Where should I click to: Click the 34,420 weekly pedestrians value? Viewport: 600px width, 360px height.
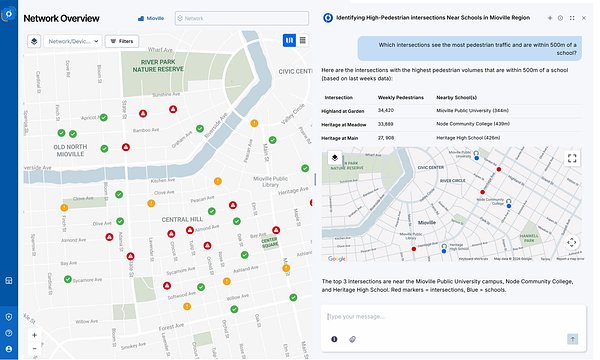[x=386, y=110]
